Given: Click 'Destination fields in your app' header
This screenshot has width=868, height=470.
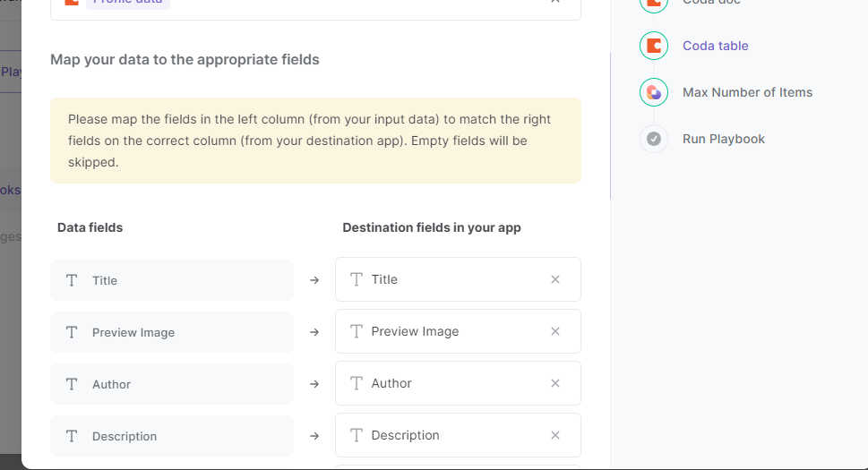Looking at the screenshot, I should pos(432,227).
